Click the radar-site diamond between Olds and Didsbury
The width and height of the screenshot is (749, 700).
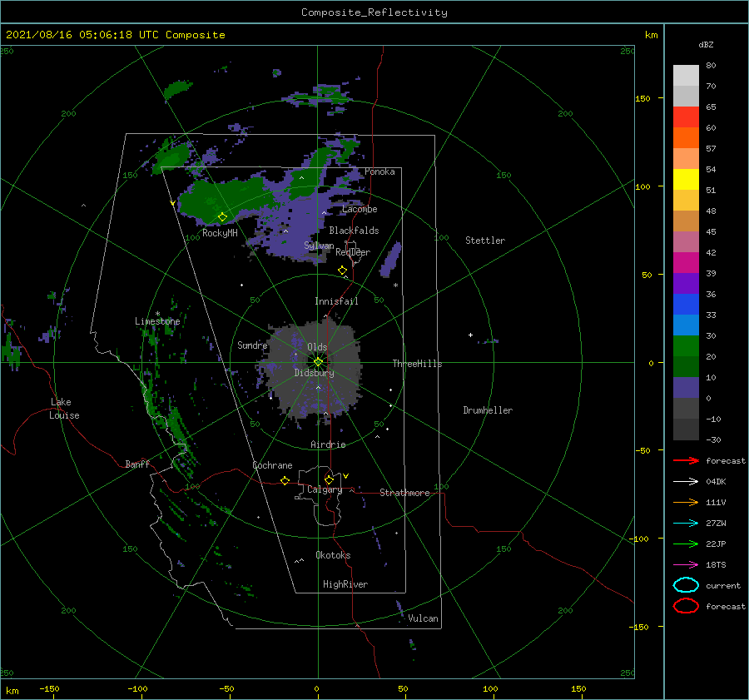click(x=318, y=362)
